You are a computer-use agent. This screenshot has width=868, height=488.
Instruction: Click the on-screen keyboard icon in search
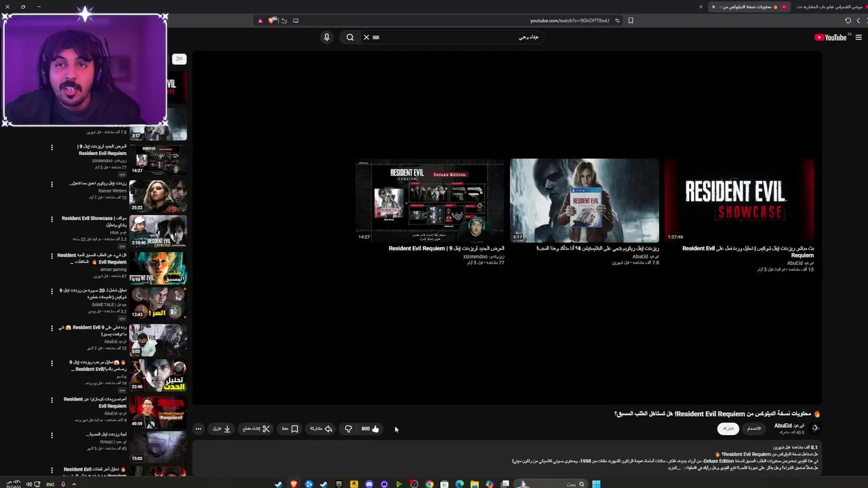[376, 37]
